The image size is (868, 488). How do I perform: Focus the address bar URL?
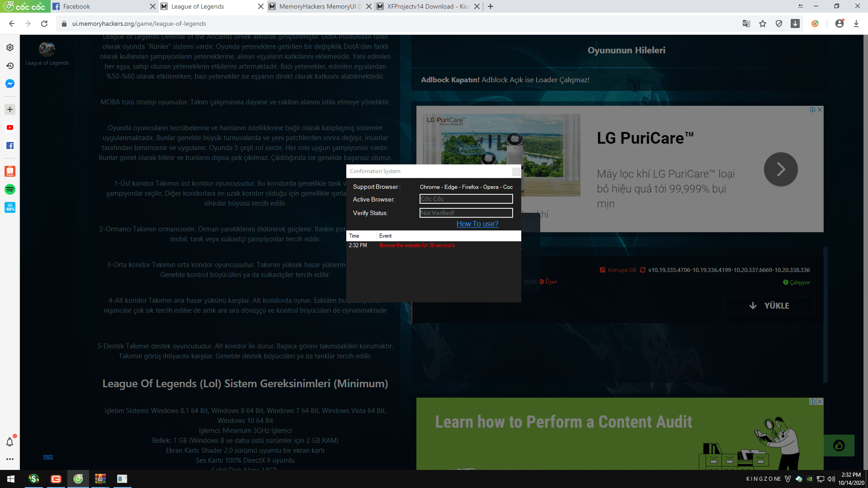point(139,23)
